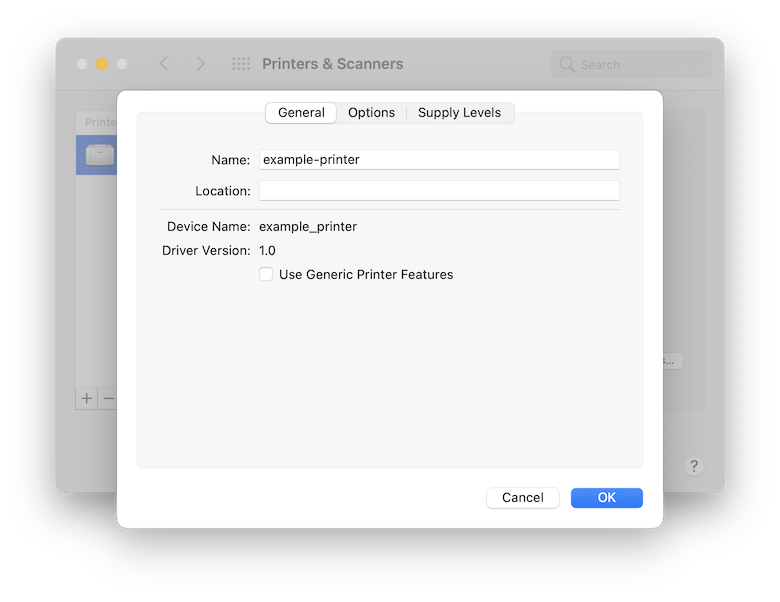Enable Use Generic Printer Features checkbox

point(266,274)
